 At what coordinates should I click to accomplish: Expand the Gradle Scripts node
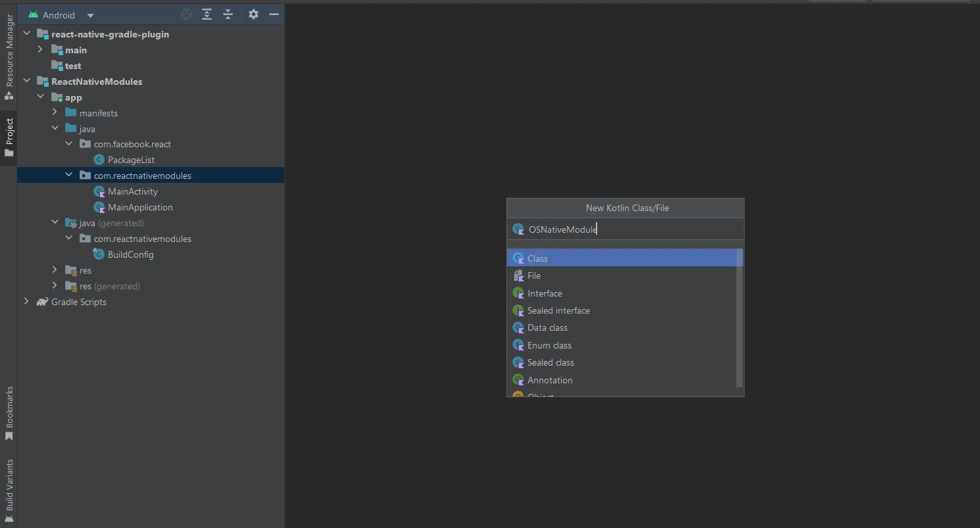pyautogui.click(x=27, y=301)
